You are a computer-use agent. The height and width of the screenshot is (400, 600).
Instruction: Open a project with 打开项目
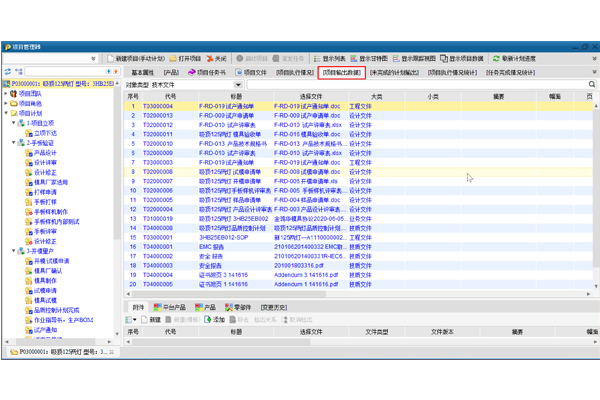coord(185,59)
